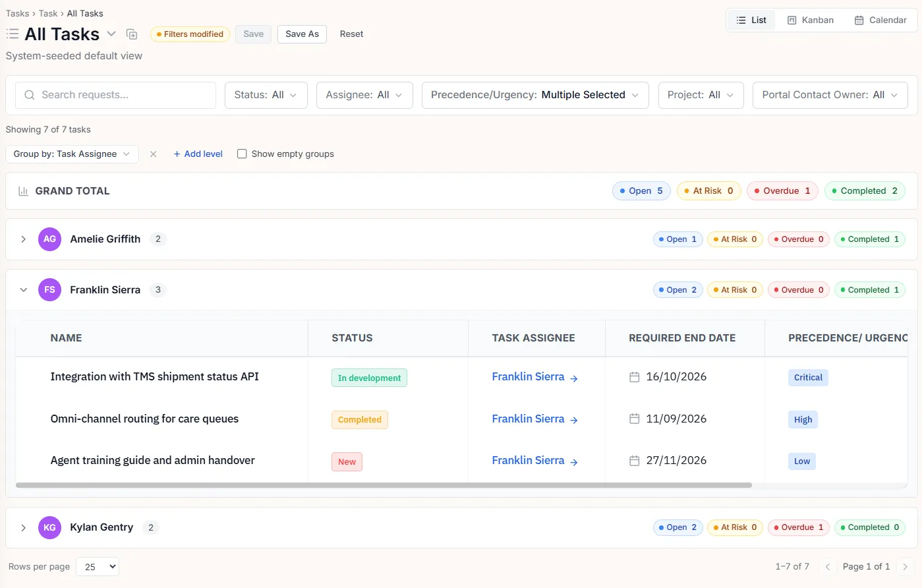Open the Group by: Task Assignee dropdown
This screenshot has height=588, width=922.
click(72, 154)
